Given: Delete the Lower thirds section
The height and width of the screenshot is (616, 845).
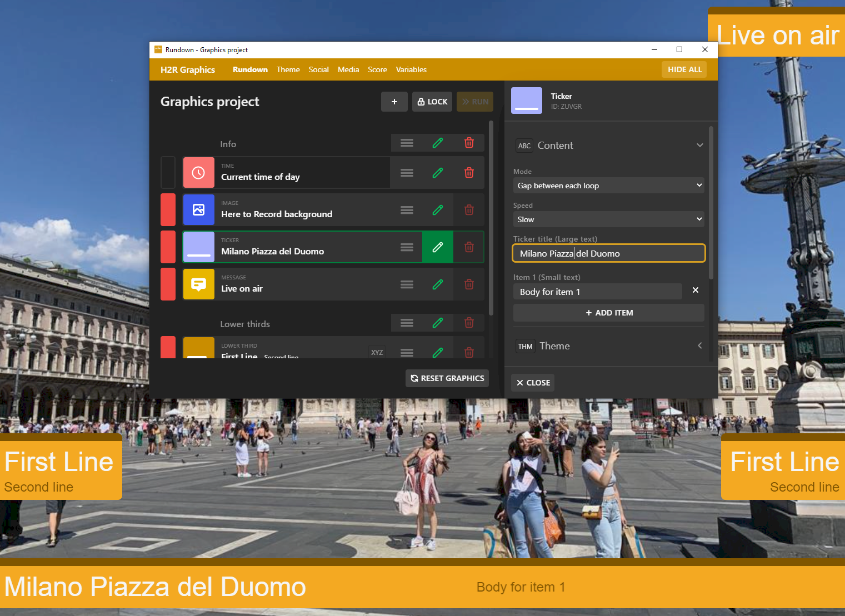Looking at the screenshot, I should point(469,323).
